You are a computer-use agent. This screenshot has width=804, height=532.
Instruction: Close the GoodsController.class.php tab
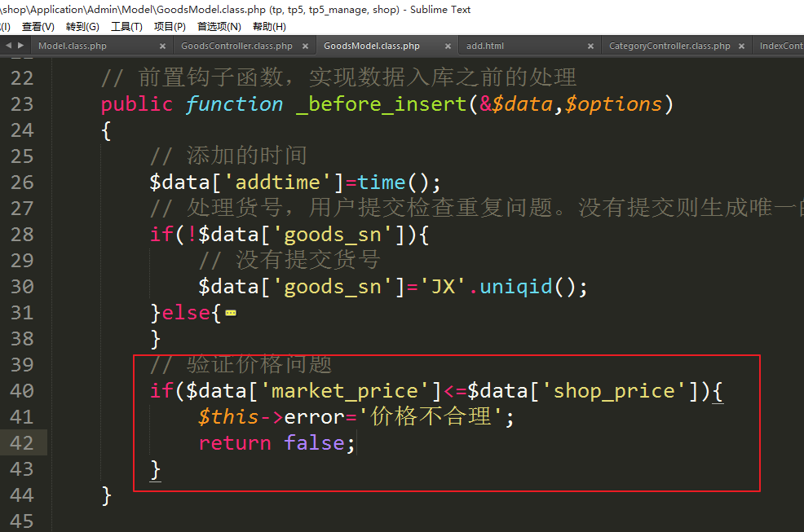pos(306,46)
